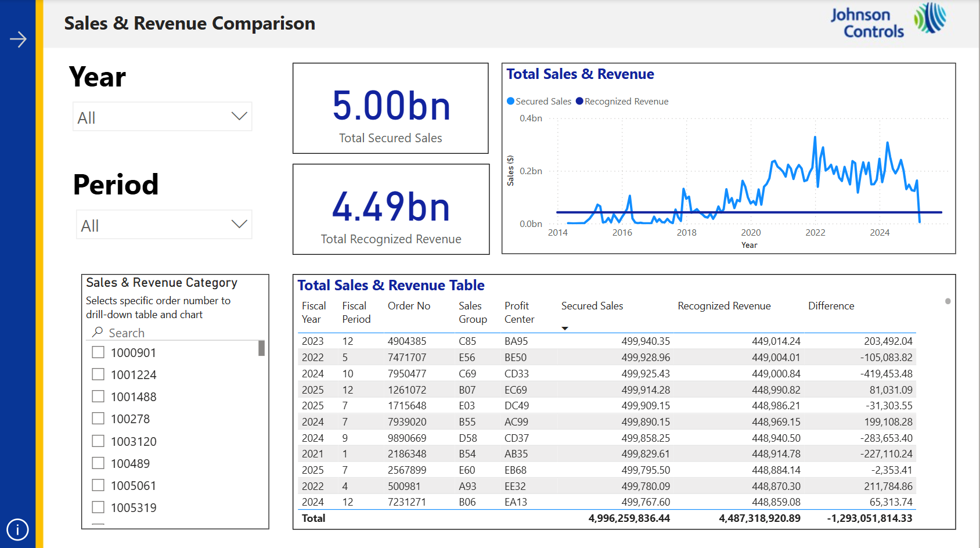Click the Total Secured Sales 5.00bn card
980x548 pixels.
pos(391,109)
